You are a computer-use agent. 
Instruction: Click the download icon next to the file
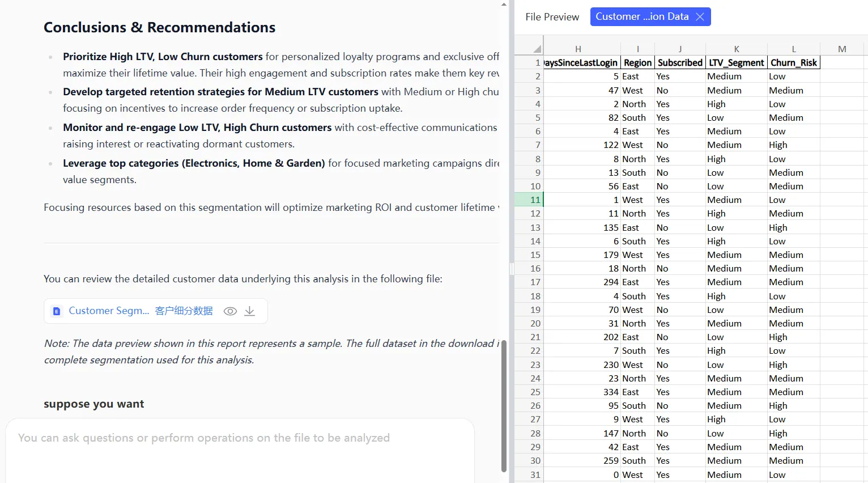click(249, 311)
